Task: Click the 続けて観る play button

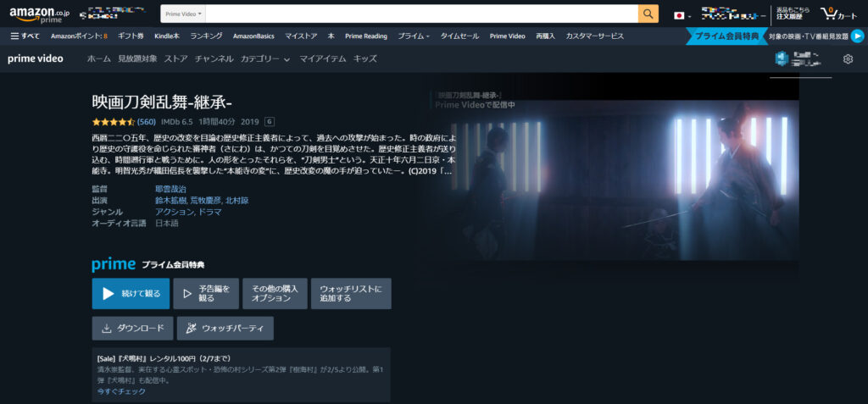Action: pyautogui.click(x=131, y=293)
